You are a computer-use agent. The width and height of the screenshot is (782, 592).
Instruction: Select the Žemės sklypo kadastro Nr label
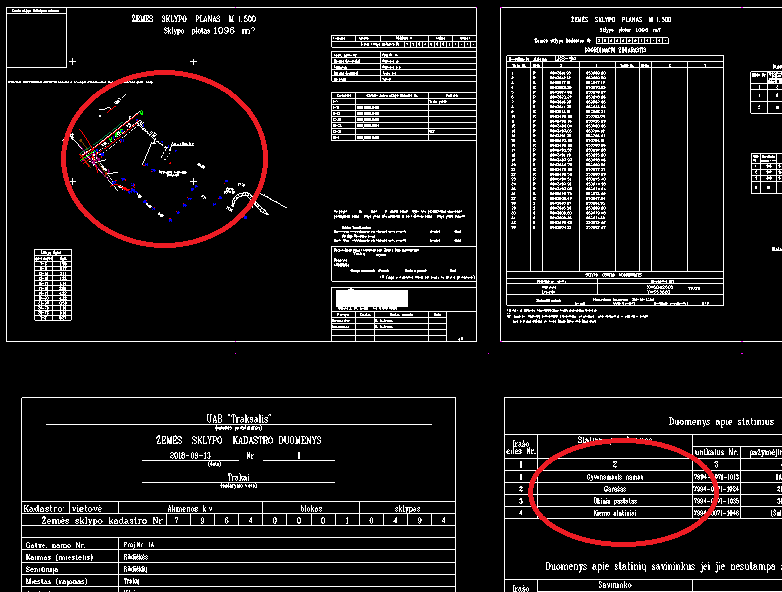coord(102,520)
